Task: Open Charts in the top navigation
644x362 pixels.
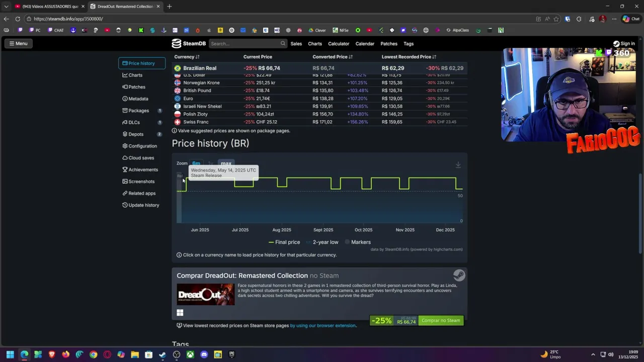Action: 315,44
